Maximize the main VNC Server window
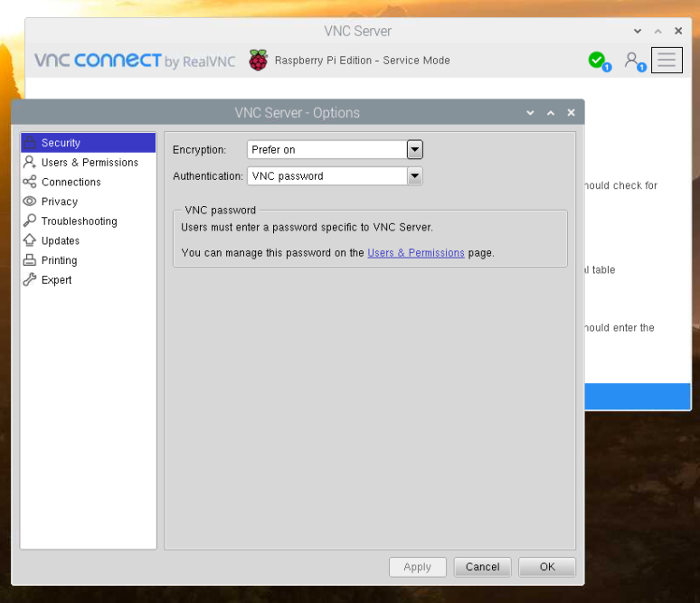This screenshot has height=603, width=700. click(x=658, y=32)
